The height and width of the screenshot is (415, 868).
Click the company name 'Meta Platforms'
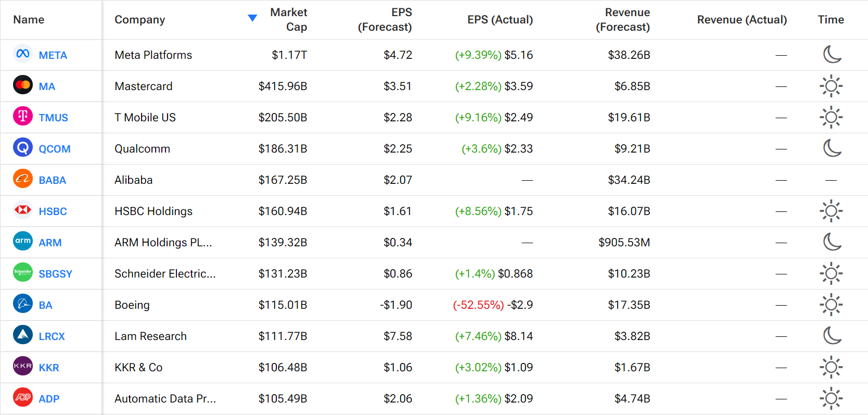pos(154,55)
